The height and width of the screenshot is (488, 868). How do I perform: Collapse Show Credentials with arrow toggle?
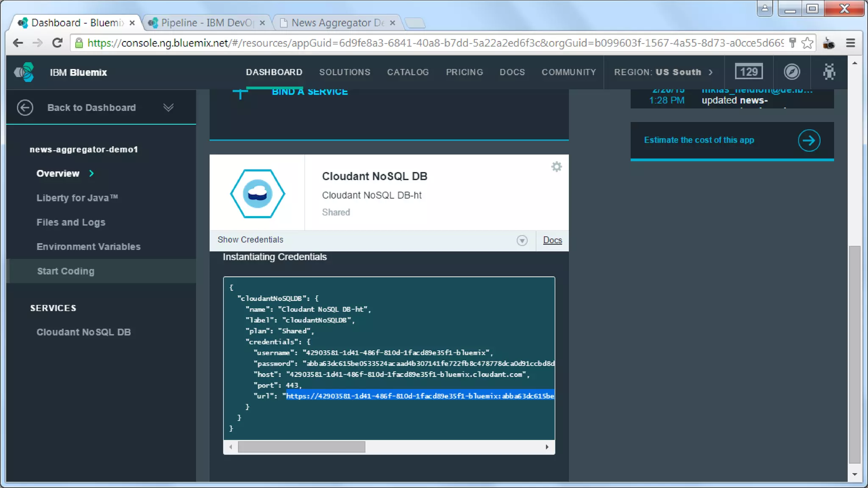tap(522, 241)
